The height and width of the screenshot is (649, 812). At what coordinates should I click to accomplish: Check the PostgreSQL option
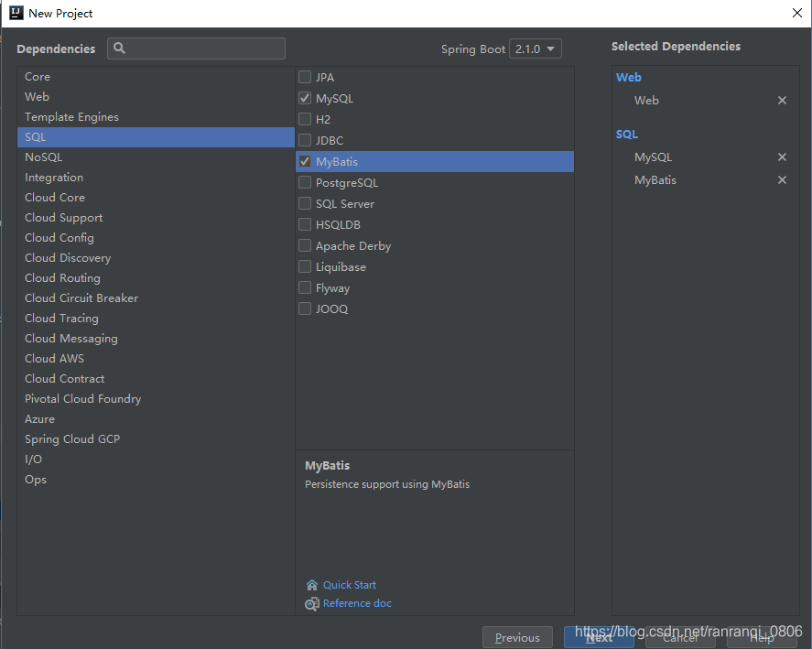(x=305, y=182)
